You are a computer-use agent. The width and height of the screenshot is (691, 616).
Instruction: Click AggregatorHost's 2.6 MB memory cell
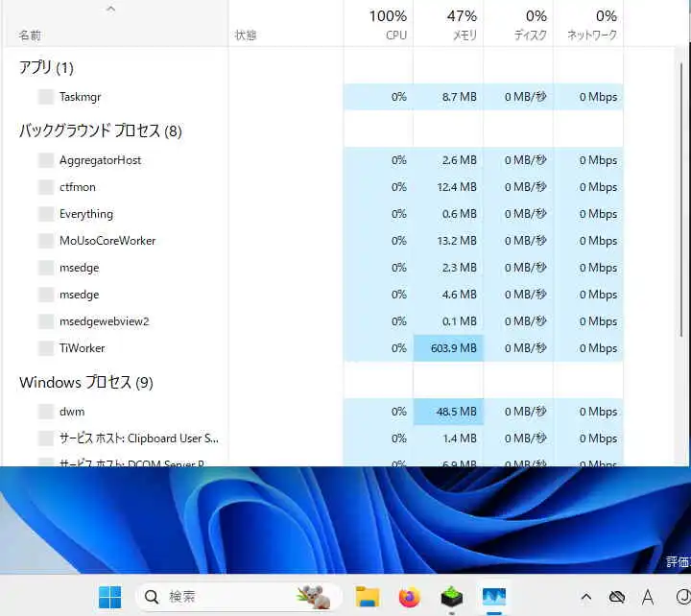448,160
